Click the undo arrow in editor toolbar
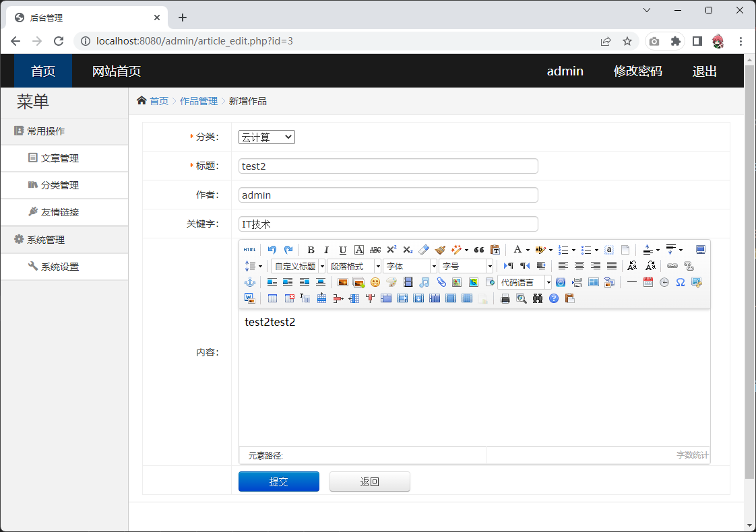 272,250
